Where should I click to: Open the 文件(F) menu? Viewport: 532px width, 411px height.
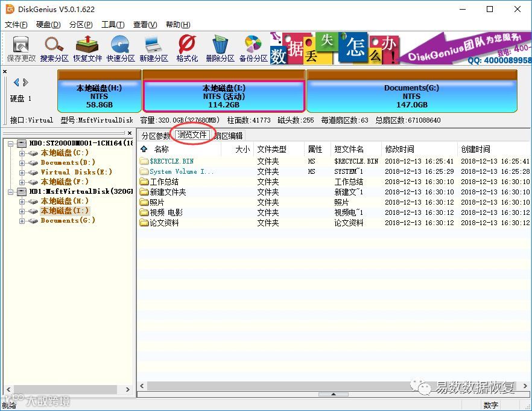click(x=16, y=24)
